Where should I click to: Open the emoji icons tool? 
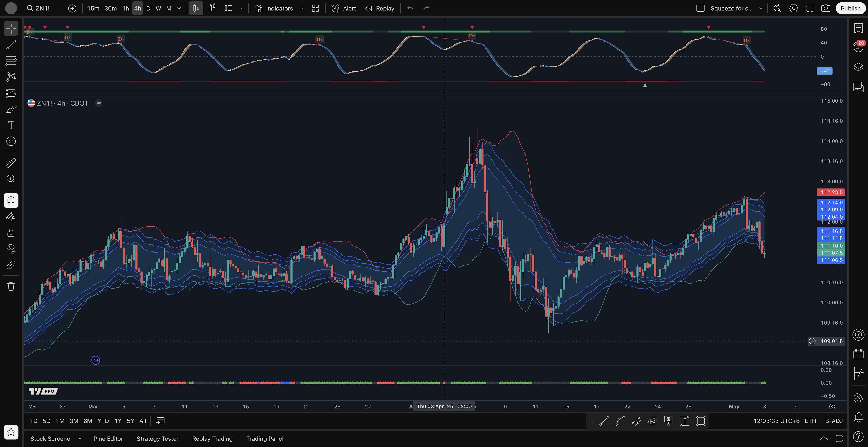(11, 141)
